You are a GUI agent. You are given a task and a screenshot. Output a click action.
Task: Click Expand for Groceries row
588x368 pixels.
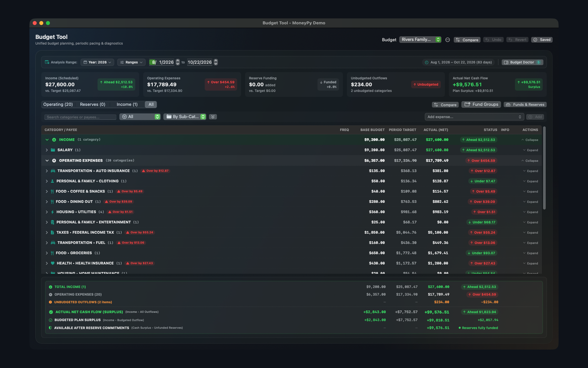coord(530,253)
